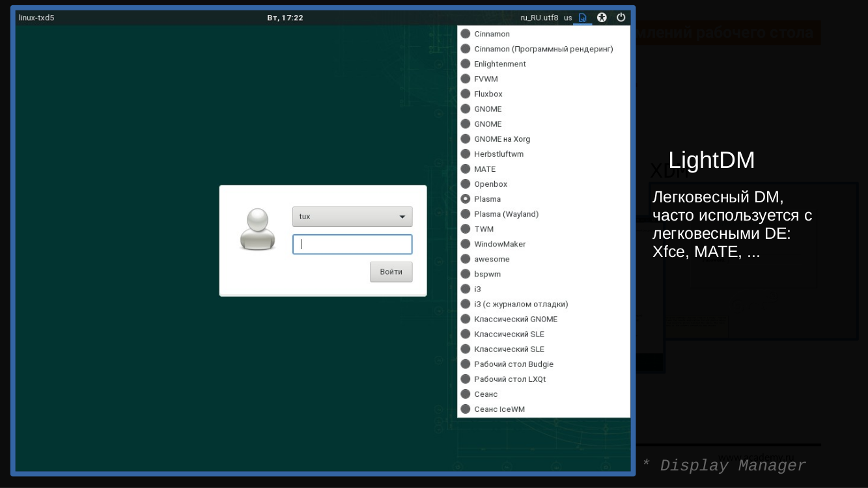The width and height of the screenshot is (868, 488).
Task: Click the Войти login button
Action: pos(391,272)
